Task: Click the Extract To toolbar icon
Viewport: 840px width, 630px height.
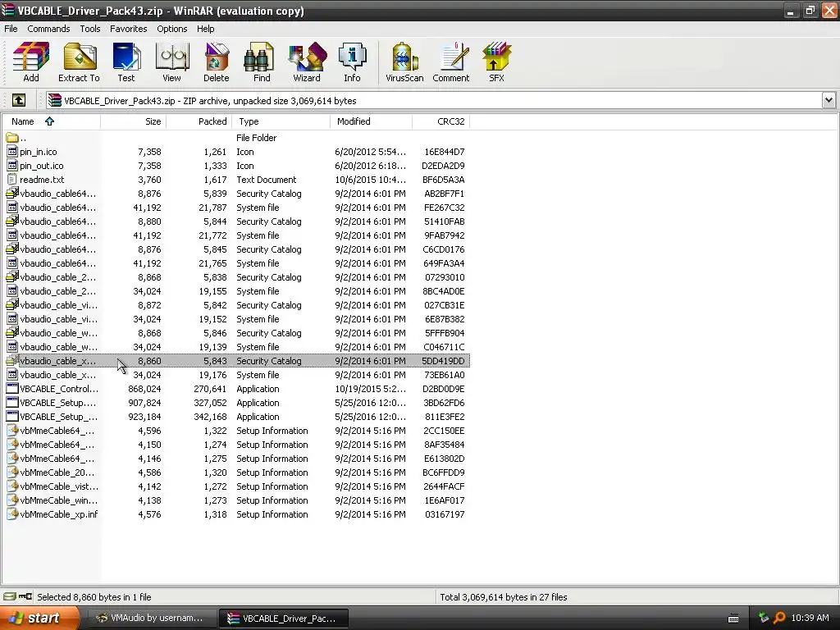Action: (80, 62)
